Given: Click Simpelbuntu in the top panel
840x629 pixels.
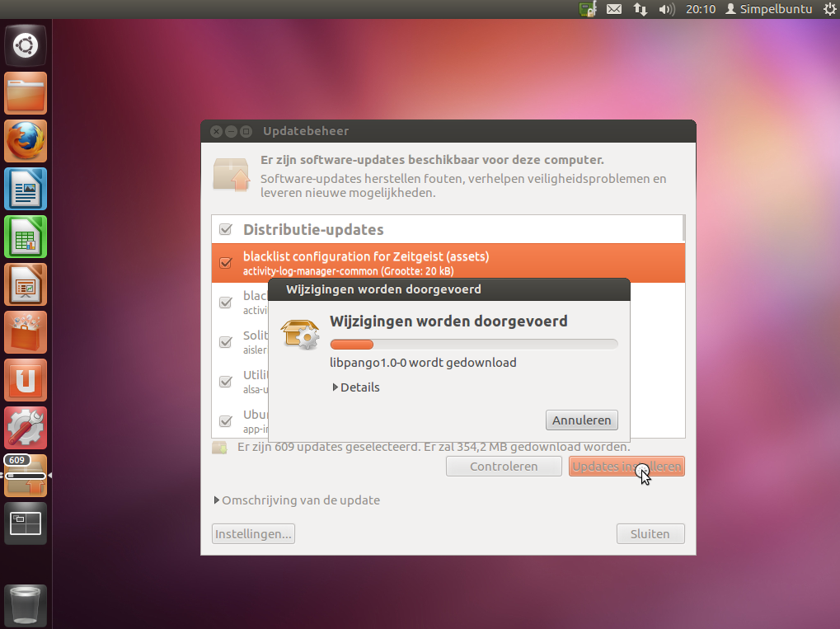Looking at the screenshot, I should point(768,9).
